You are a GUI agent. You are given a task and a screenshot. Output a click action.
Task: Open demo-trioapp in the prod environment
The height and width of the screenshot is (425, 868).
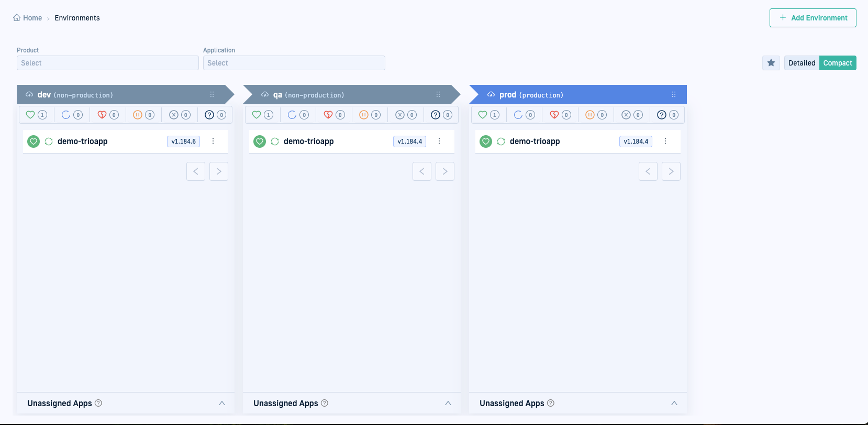pos(535,141)
